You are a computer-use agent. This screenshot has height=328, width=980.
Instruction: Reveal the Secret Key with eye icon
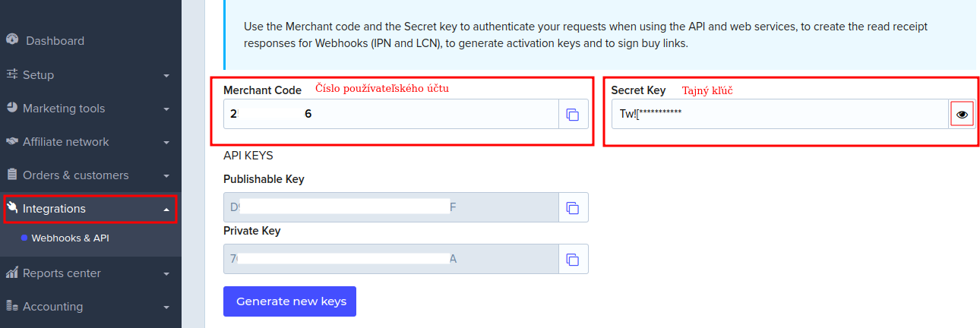962,114
